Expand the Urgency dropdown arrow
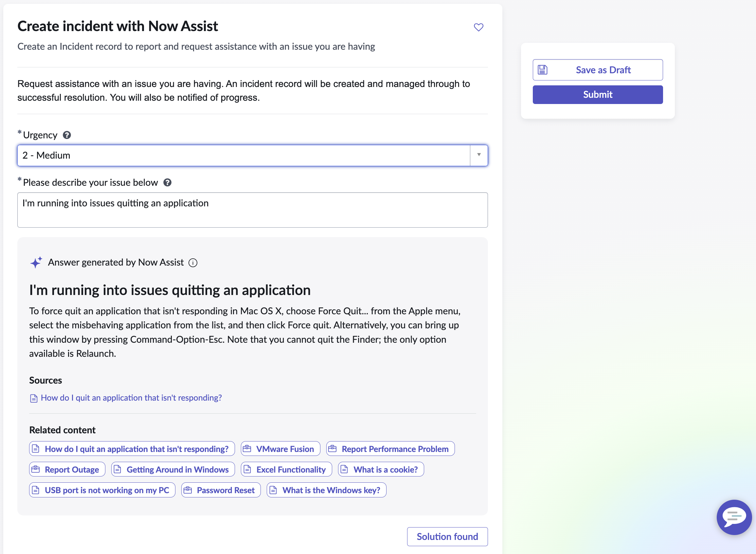Screen dimensions: 756x554 point(479,155)
